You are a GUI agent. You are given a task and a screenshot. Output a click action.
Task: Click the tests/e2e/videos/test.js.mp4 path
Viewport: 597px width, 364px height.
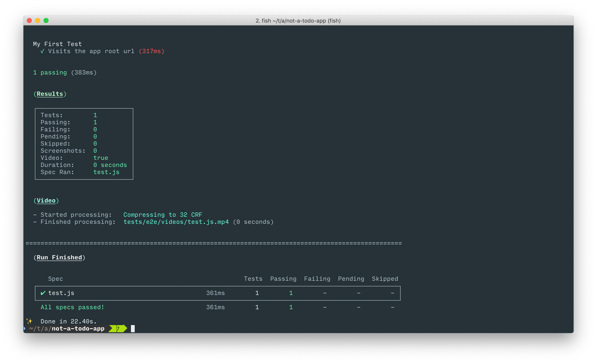click(176, 222)
